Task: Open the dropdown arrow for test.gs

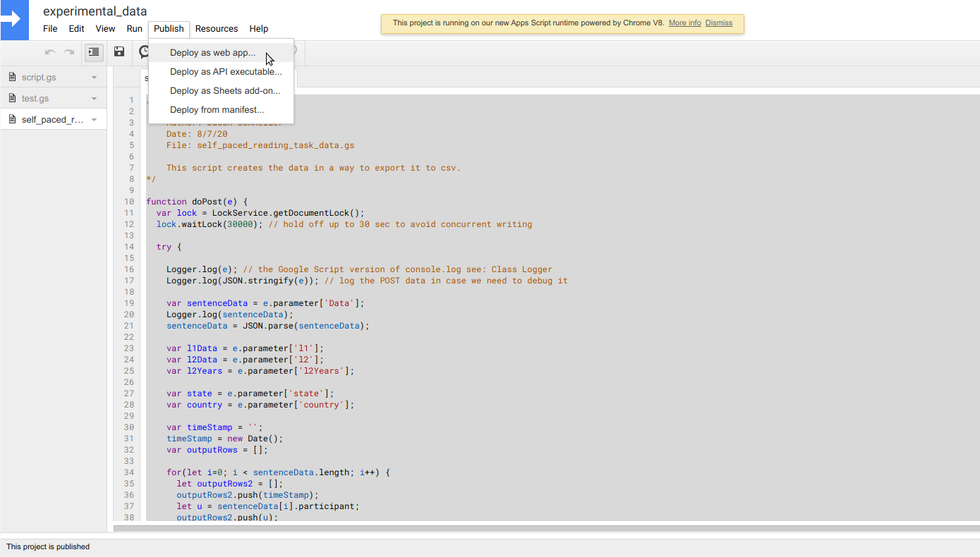Action: point(94,99)
